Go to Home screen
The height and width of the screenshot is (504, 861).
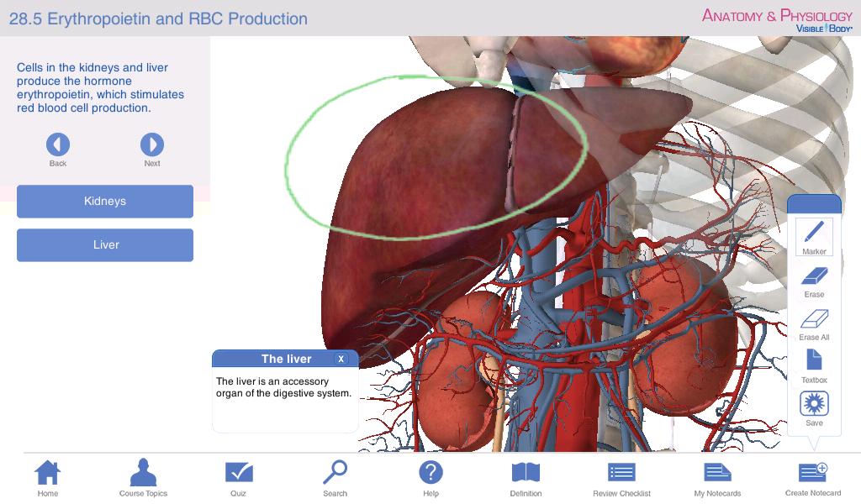[48, 478]
